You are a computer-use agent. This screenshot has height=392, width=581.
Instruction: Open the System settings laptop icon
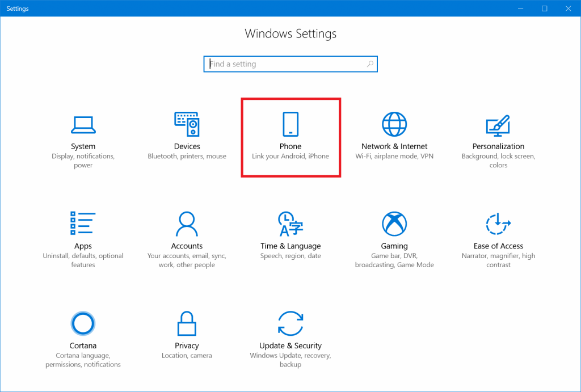coord(83,124)
